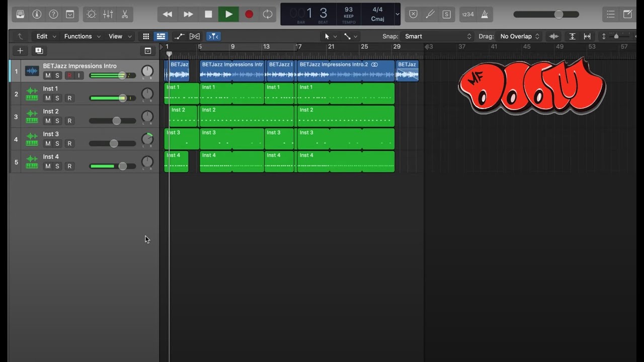Open the View menu
The image size is (644, 362).
(x=120, y=36)
